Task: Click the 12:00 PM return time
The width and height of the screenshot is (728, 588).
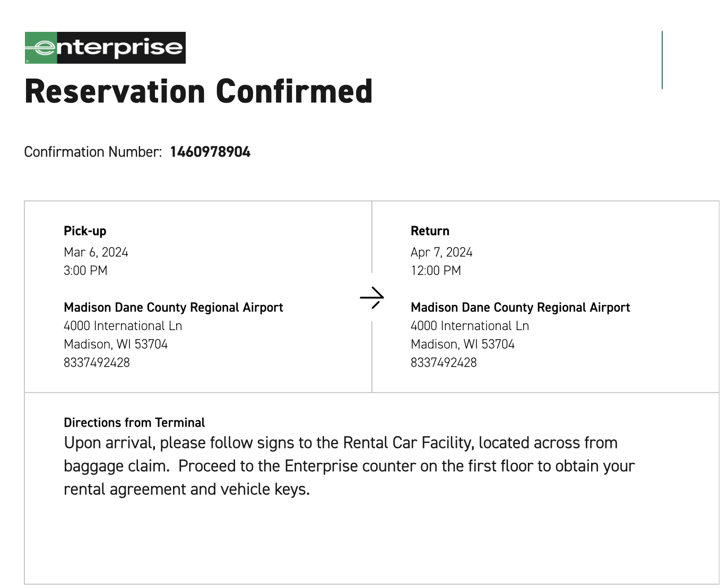Action: (x=436, y=271)
